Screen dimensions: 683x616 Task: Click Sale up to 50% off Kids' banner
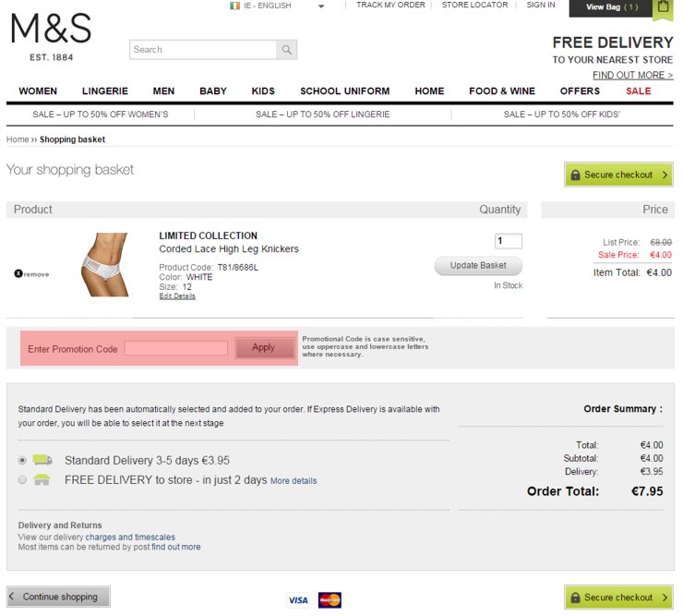562,115
